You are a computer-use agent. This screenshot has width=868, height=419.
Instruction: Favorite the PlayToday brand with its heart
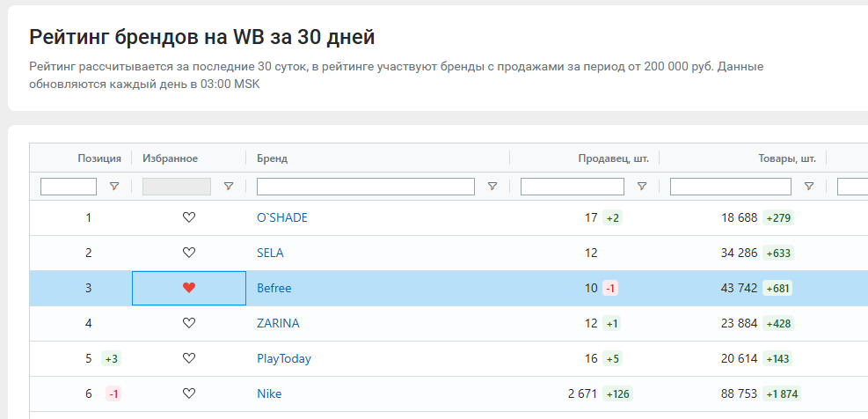(x=189, y=358)
